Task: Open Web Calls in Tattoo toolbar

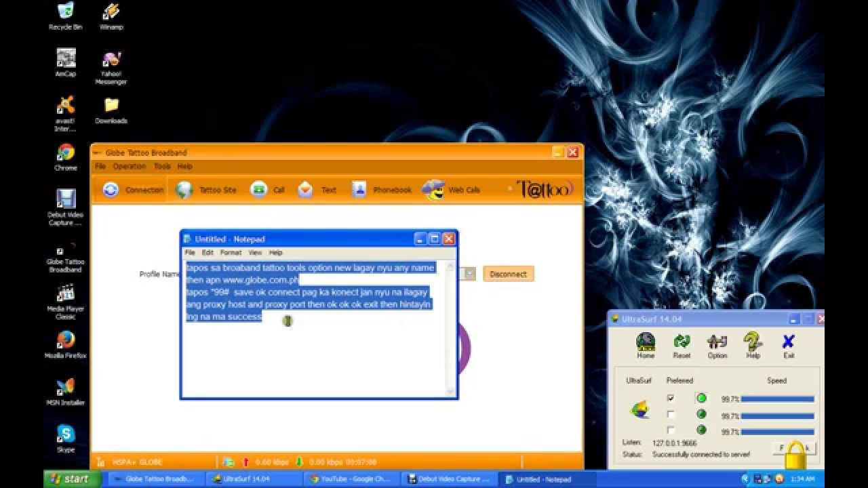Action: coord(451,190)
